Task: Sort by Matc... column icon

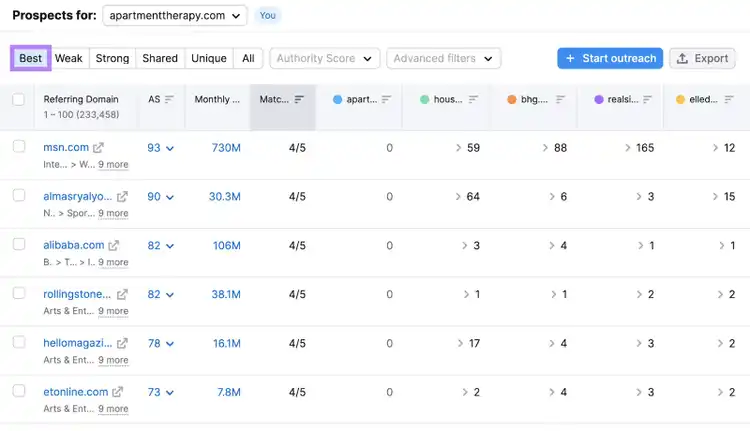Action: [x=299, y=99]
